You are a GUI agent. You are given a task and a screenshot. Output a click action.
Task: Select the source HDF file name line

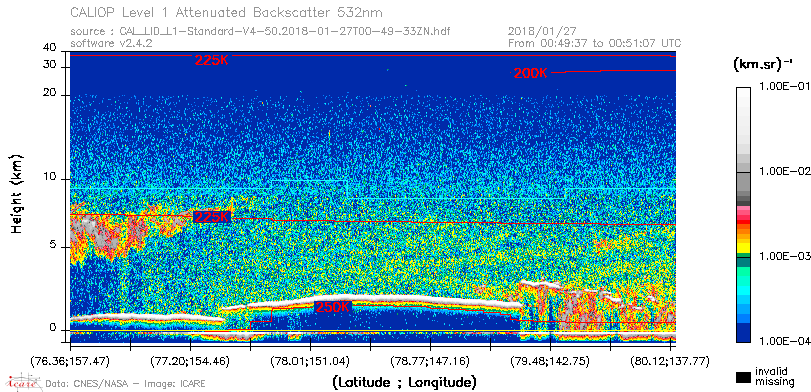pyautogui.click(x=260, y=32)
